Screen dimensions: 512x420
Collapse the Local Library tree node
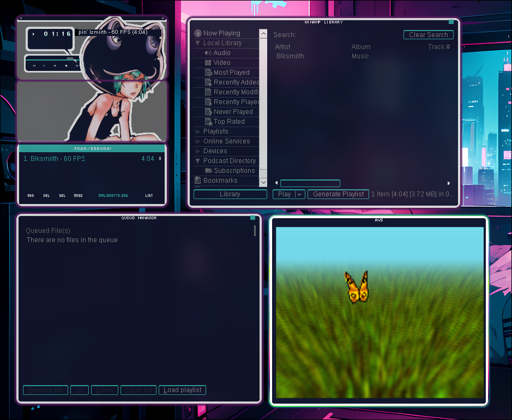click(197, 43)
